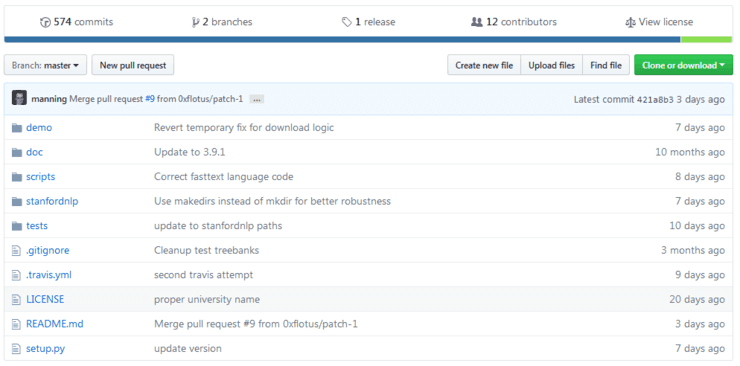Viewport: 740px width, 366px height.
Task: Click the setup.py file icon
Action: tap(17, 349)
